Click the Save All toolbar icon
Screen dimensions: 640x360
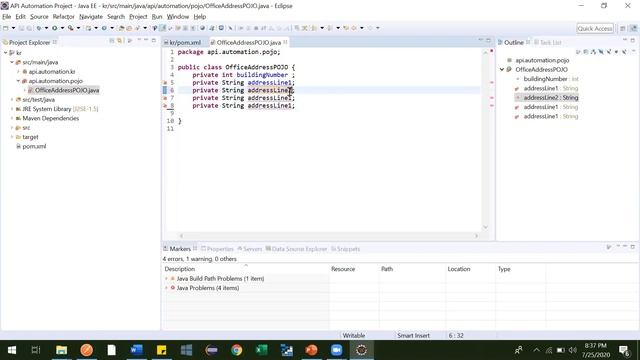click(29, 28)
